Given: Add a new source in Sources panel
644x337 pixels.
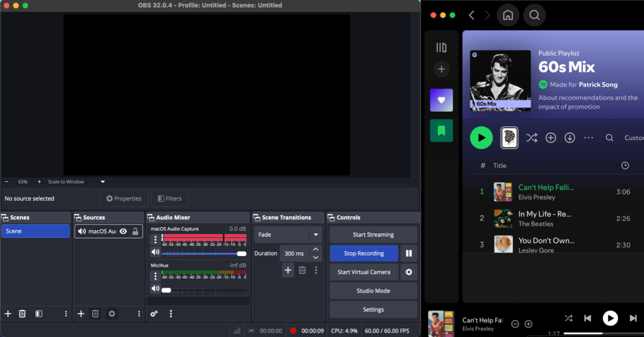Looking at the screenshot, I should 80,313.
